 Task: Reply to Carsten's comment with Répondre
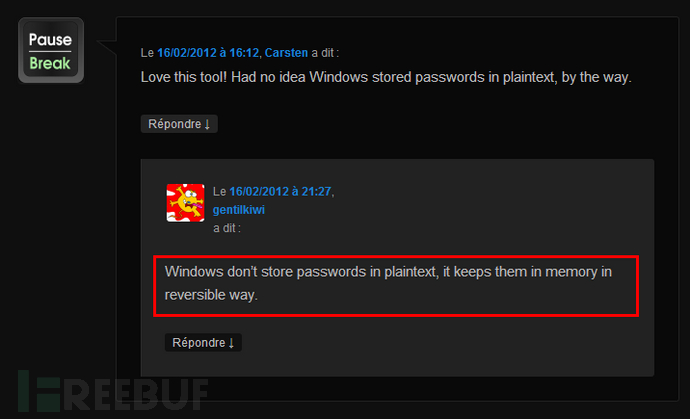point(179,124)
